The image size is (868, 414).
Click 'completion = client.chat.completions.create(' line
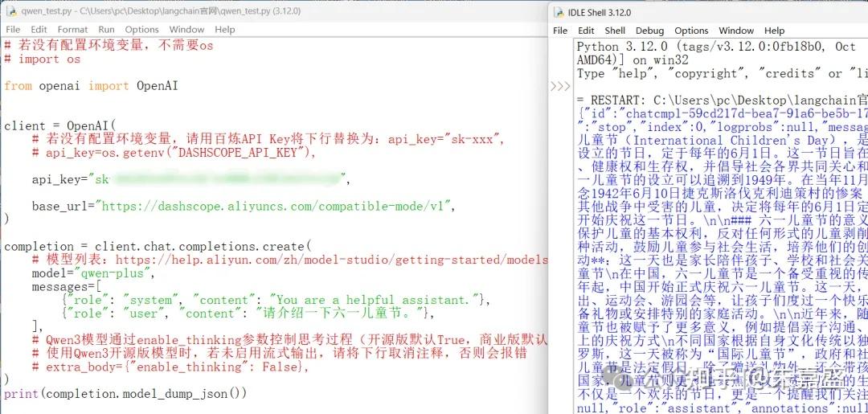point(158,246)
